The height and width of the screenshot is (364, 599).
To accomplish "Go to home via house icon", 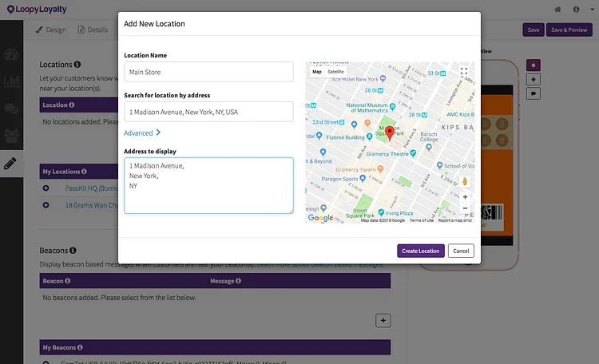I will click(557, 9).
